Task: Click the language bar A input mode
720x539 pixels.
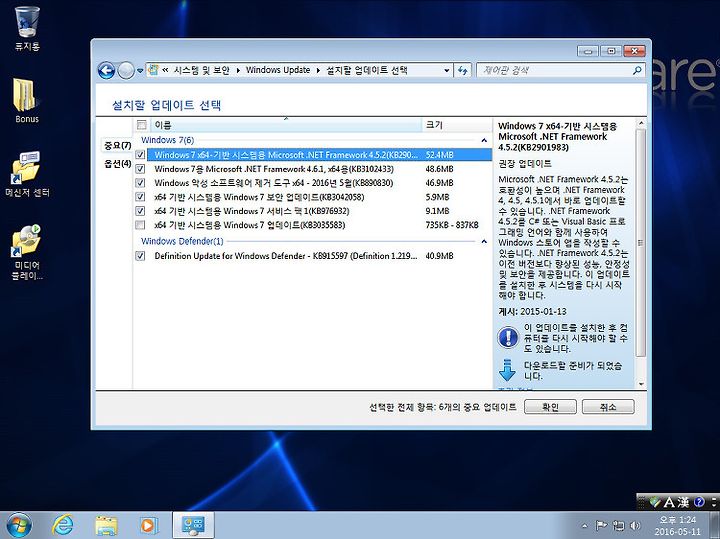Action: click(x=669, y=502)
